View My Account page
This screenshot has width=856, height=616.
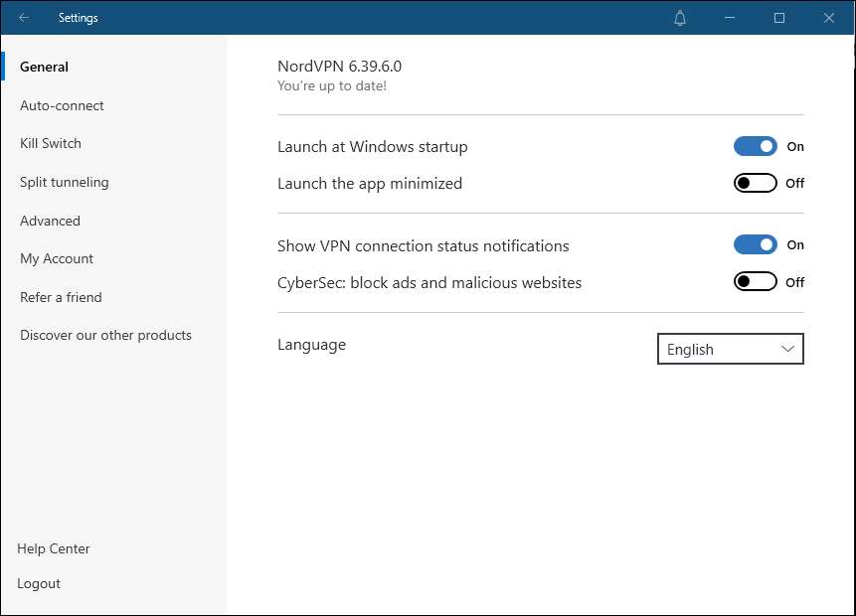[57, 258]
